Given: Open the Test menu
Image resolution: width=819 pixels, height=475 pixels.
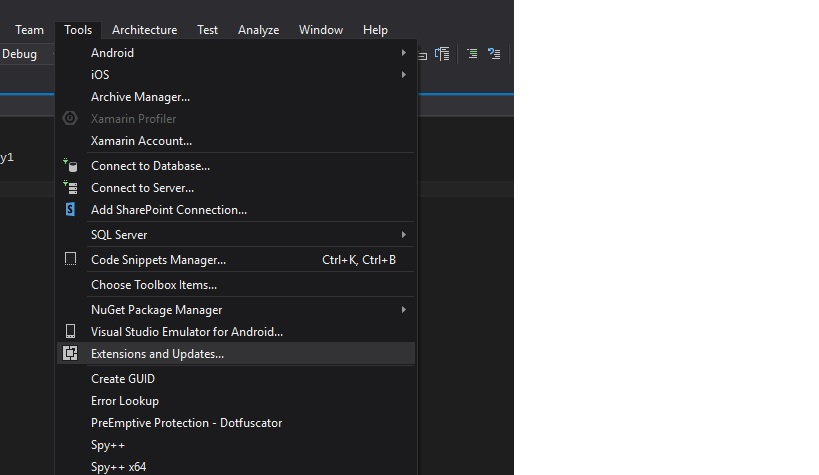Looking at the screenshot, I should pyautogui.click(x=207, y=30).
